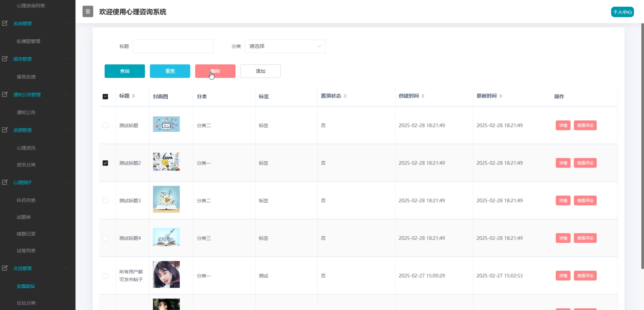Click the 留言管理 section edit icon

click(x=5, y=59)
